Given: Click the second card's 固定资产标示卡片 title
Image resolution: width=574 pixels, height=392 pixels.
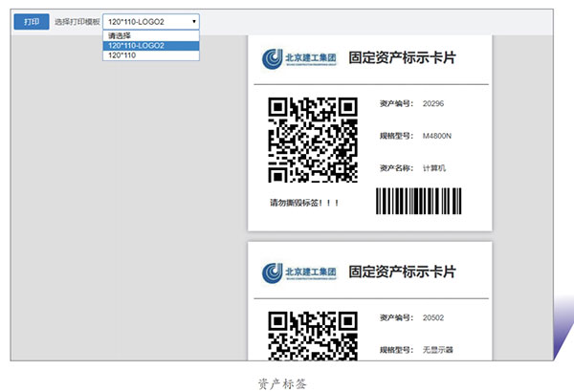Looking at the screenshot, I should coord(402,272).
